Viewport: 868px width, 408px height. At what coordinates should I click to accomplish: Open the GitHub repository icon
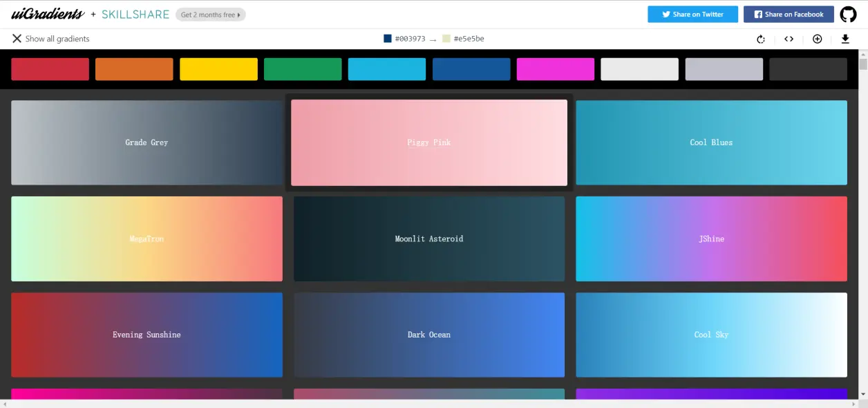click(x=848, y=14)
